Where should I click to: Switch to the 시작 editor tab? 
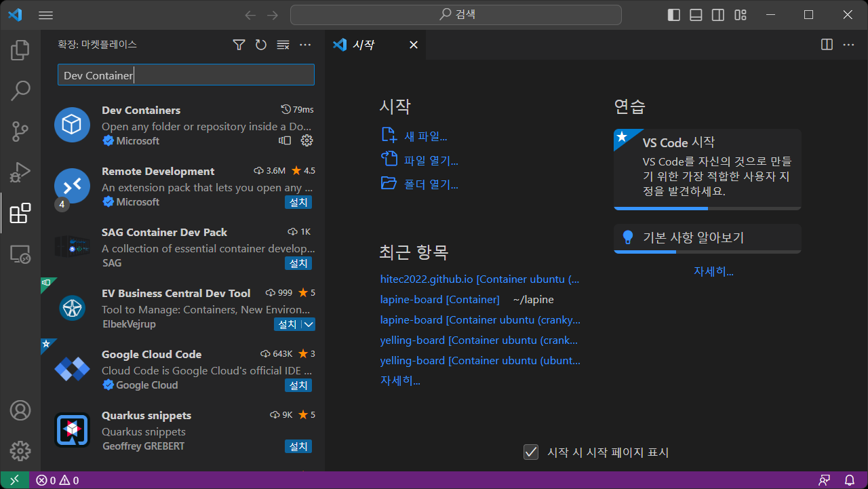(x=375, y=45)
